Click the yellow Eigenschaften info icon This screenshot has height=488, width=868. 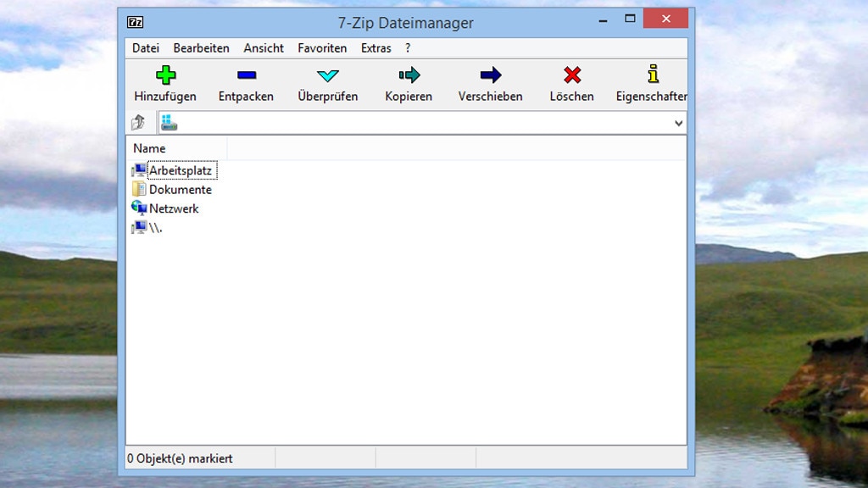tap(654, 75)
